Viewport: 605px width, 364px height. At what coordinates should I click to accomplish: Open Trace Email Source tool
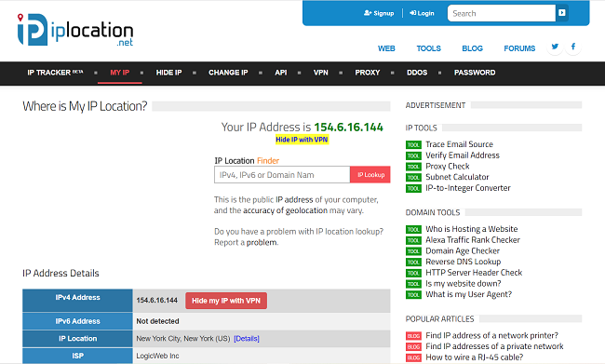(x=459, y=144)
